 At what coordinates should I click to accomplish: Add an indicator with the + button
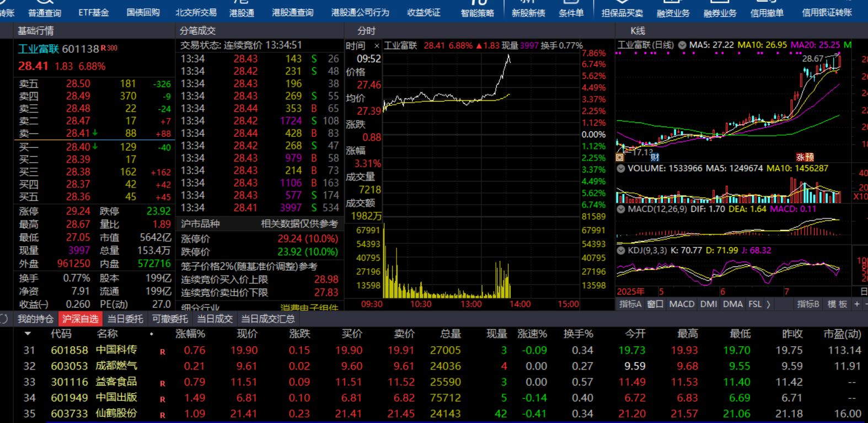[x=857, y=304]
